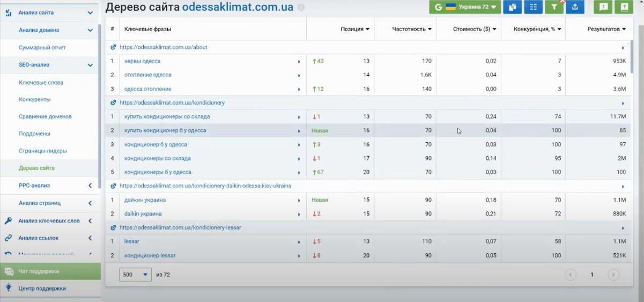
Task: Sort by the Позиция column header
Action: tap(354, 29)
